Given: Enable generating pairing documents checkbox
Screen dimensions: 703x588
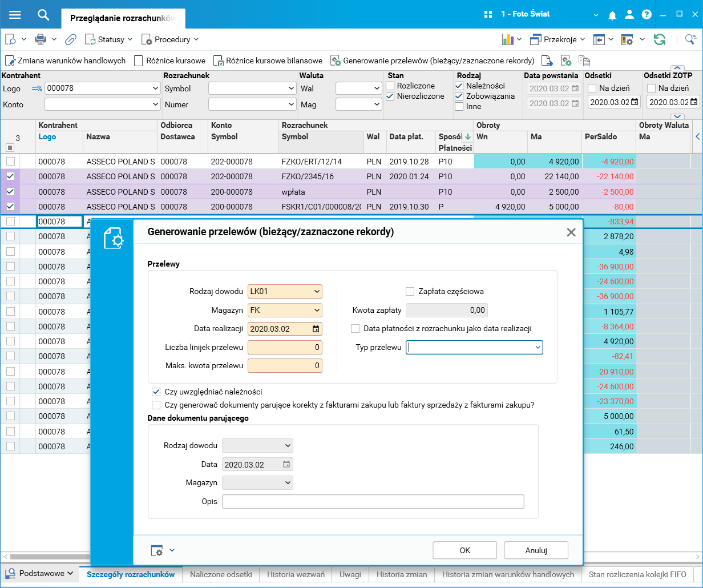Looking at the screenshot, I should tap(156, 405).
